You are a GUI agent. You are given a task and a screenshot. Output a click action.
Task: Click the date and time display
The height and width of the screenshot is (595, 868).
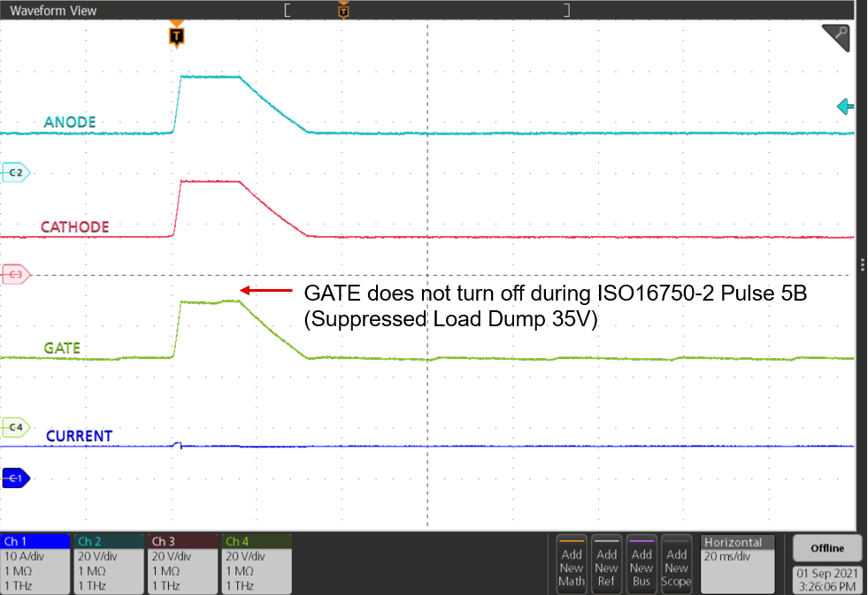[x=826, y=579]
